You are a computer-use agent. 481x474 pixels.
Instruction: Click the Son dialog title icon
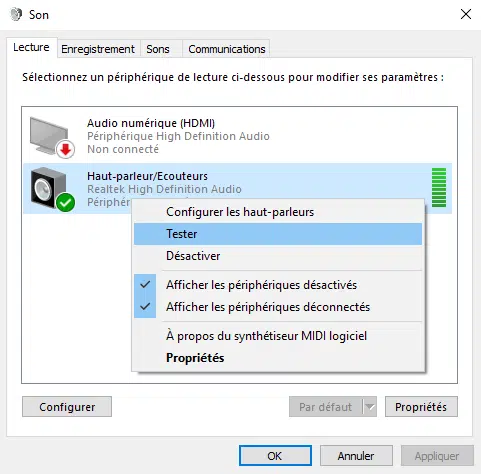[x=16, y=15]
